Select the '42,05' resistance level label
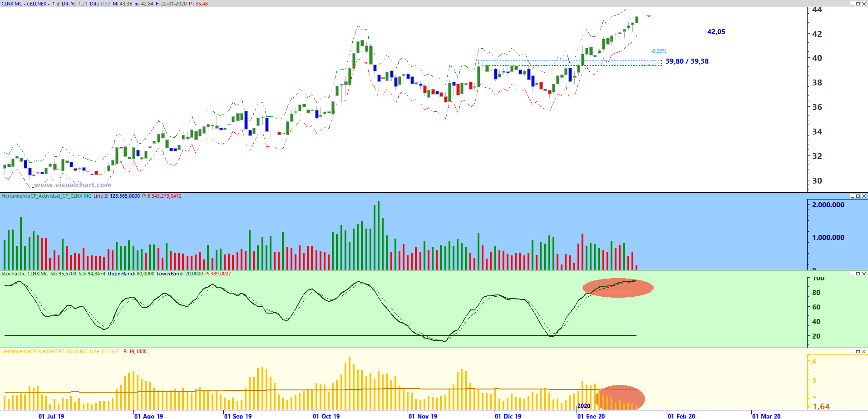Image resolution: width=868 pixels, height=419 pixels. [716, 32]
